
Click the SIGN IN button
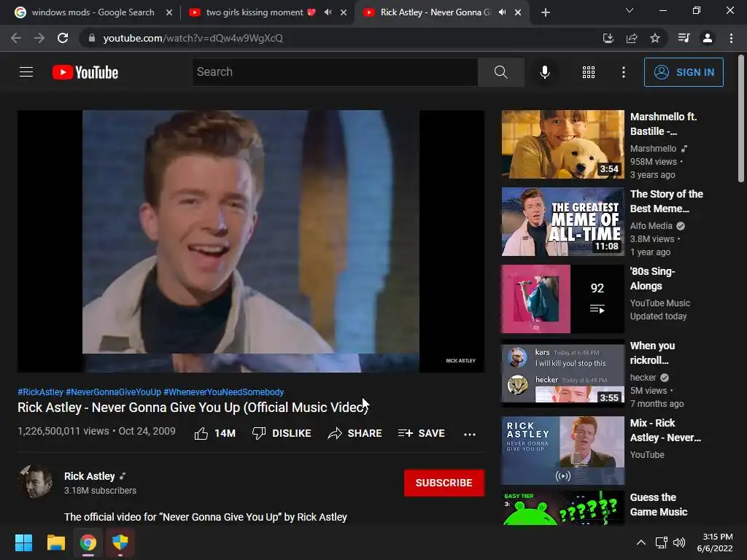pos(684,72)
